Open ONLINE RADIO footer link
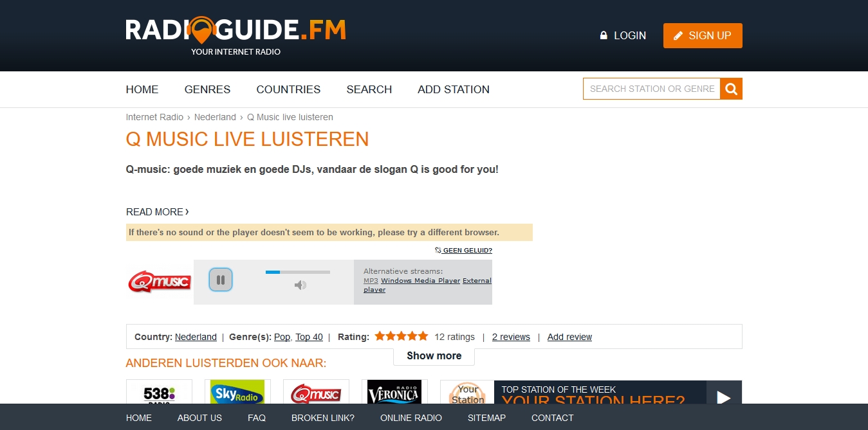The height and width of the screenshot is (430, 868). click(x=411, y=418)
